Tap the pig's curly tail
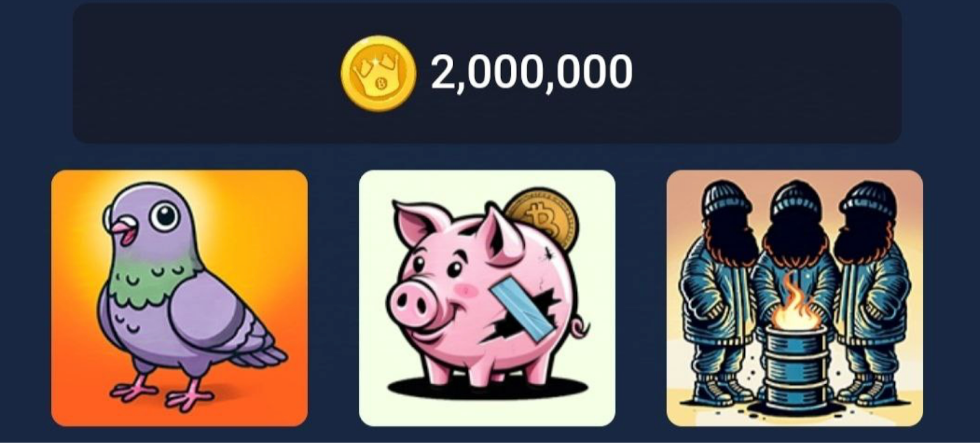This screenshot has height=443, width=980. 578,327
